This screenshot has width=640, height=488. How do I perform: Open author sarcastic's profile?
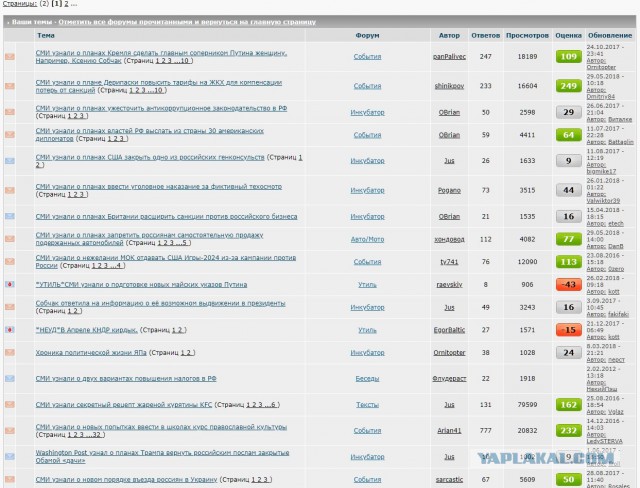point(449,479)
